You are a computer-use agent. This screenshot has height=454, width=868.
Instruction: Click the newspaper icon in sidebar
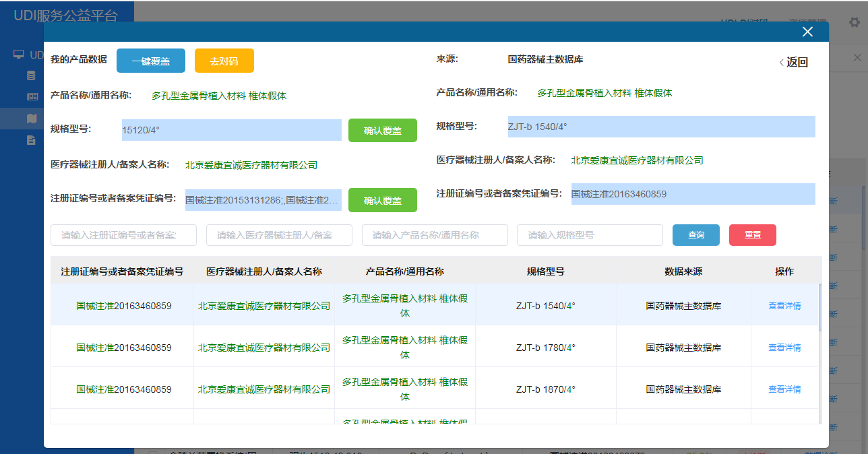click(x=32, y=97)
